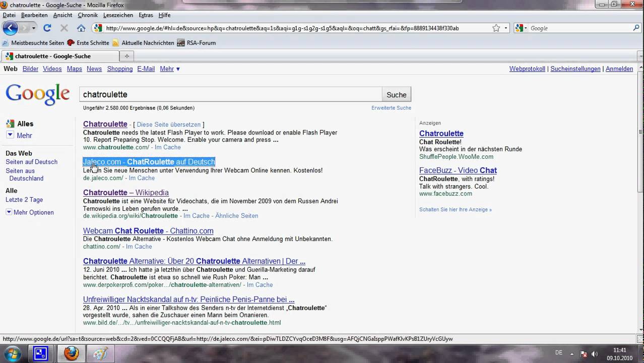The image size is (644, 363).
Task: Switch to Videos search
Action: tap(52, 69)
